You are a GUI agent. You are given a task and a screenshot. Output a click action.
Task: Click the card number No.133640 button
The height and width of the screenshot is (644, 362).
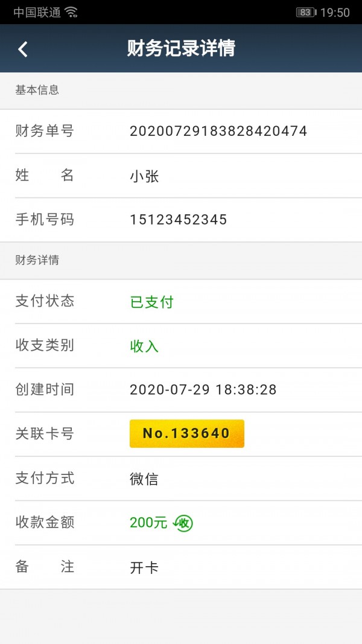(186, 433)
